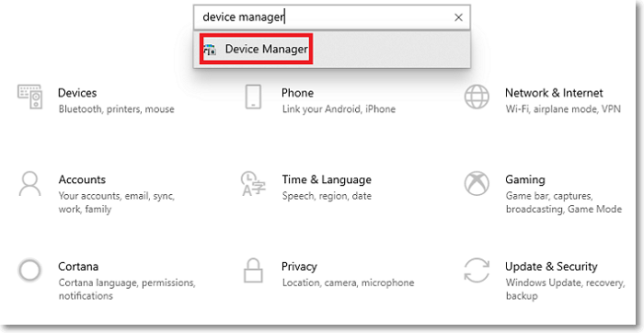Open Time & Language settings
The height and width of the screenshot is (333, 644).
click(327, 180)
